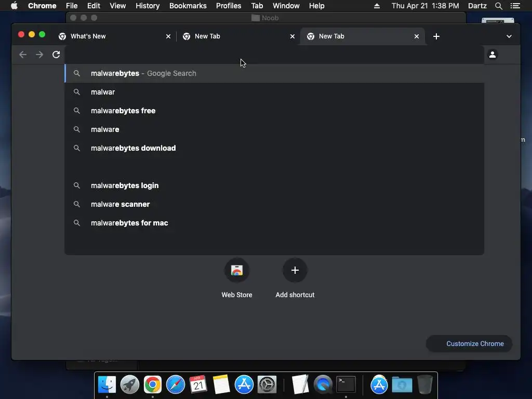Open the Help menu
Screen dimensions: 532x399
316,6
